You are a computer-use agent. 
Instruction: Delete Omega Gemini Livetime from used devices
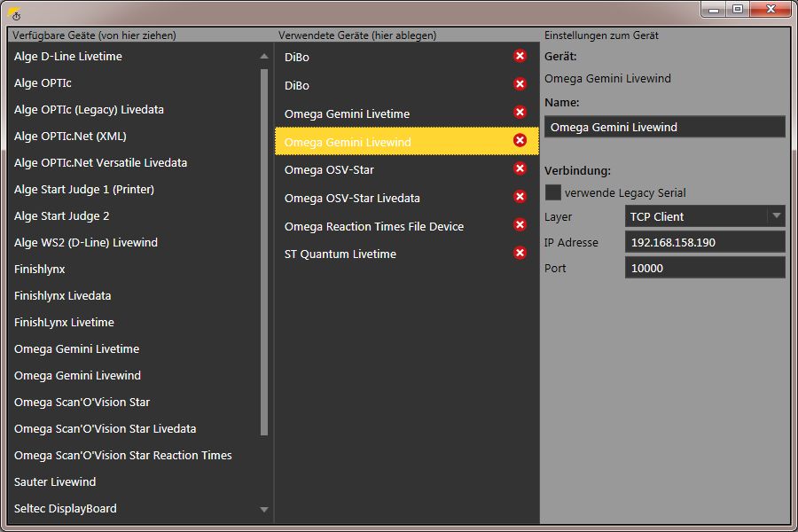(x=520, y=113)
